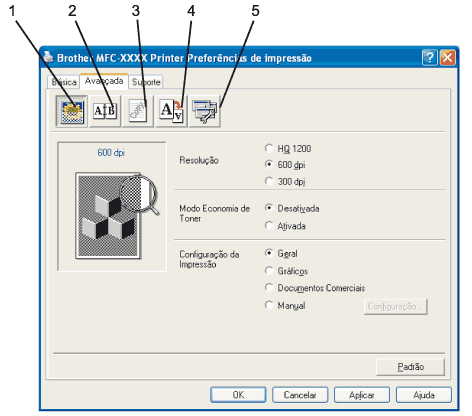Click the Aplicar button
472x416 pixels.
362,395
